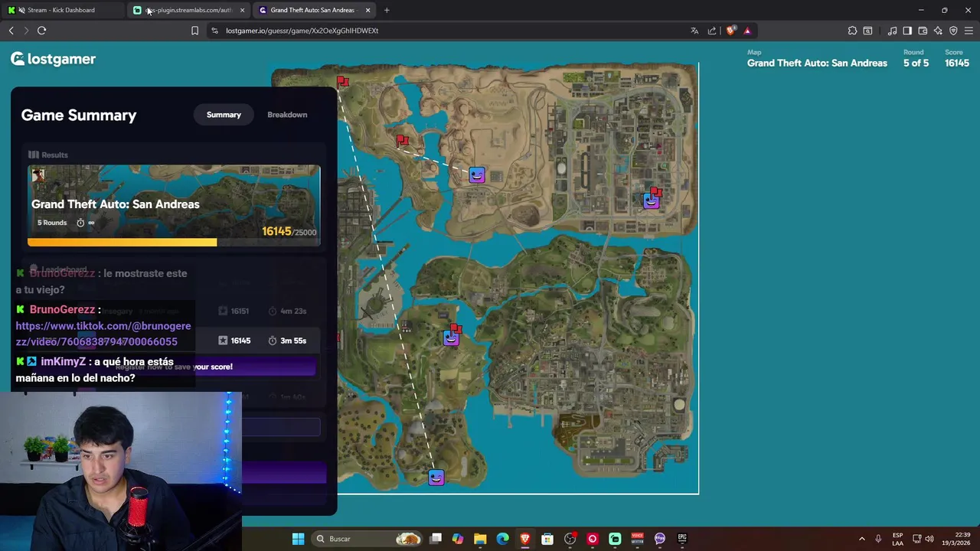The width and height of the screenshot is (980, 551).
Task: Open Task View in taskbar
Action: (436, 539)
